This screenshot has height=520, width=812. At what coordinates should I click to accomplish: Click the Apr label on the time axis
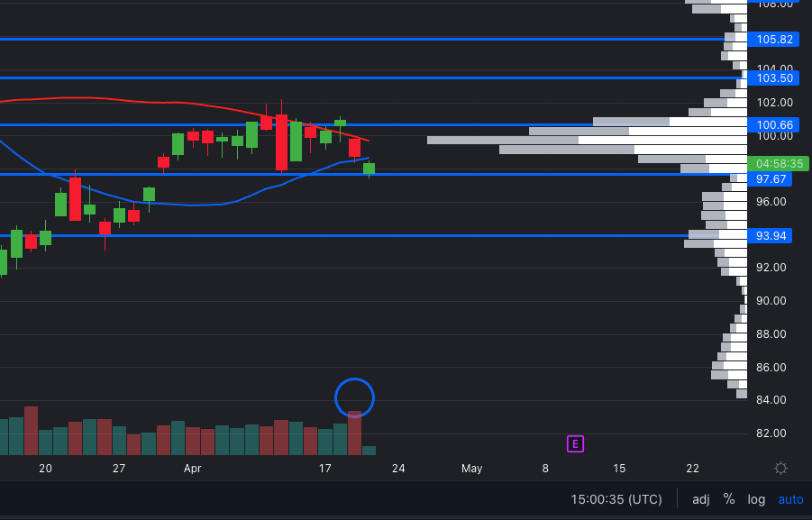(192, 469)
